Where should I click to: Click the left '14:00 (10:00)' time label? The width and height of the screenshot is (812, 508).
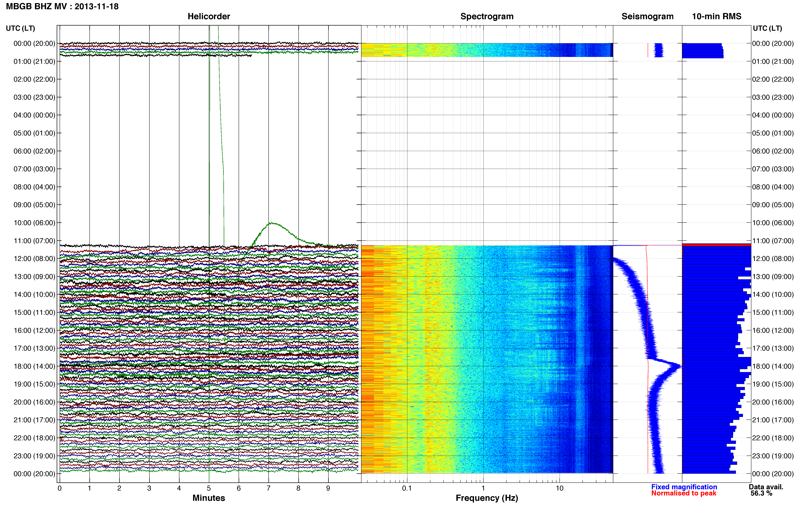pos(34,294)
